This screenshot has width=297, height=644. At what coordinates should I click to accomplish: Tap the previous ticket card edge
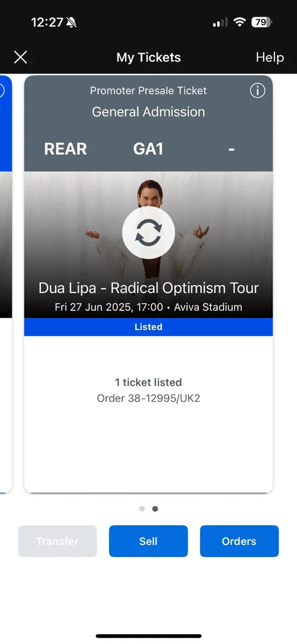6,284
